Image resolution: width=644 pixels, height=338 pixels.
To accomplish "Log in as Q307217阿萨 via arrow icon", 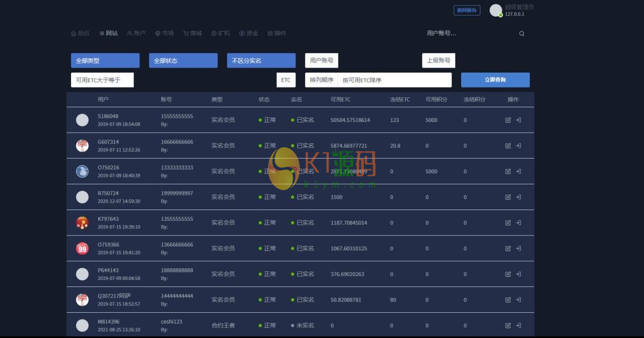I will [x=518, y=300].
